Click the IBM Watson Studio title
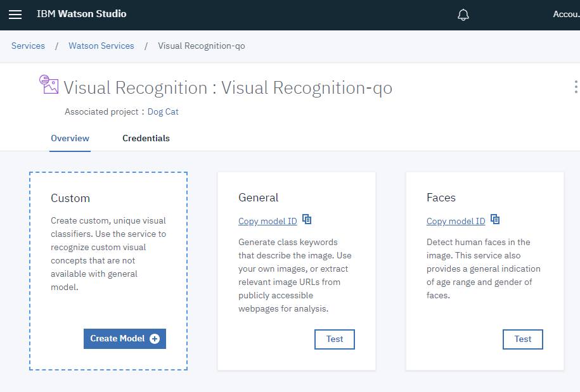The width and height of the screenshot is (580, 392). pos(82,14)
